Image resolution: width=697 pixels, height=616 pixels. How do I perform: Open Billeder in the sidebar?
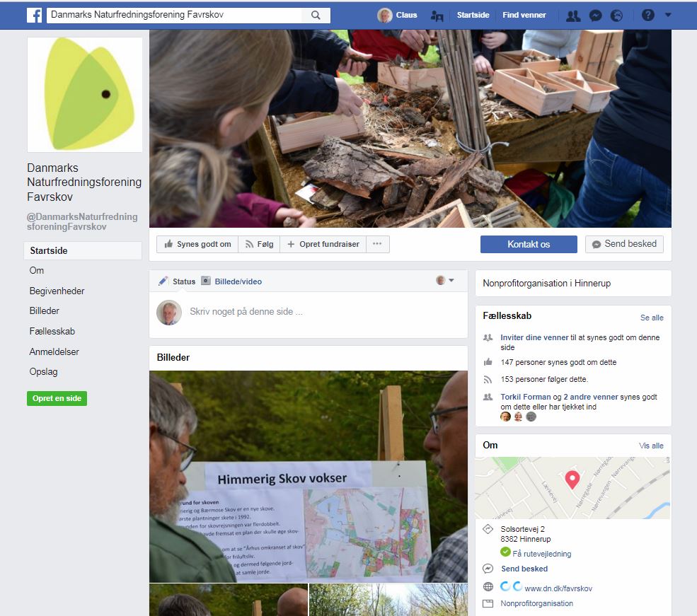[44, 311]
